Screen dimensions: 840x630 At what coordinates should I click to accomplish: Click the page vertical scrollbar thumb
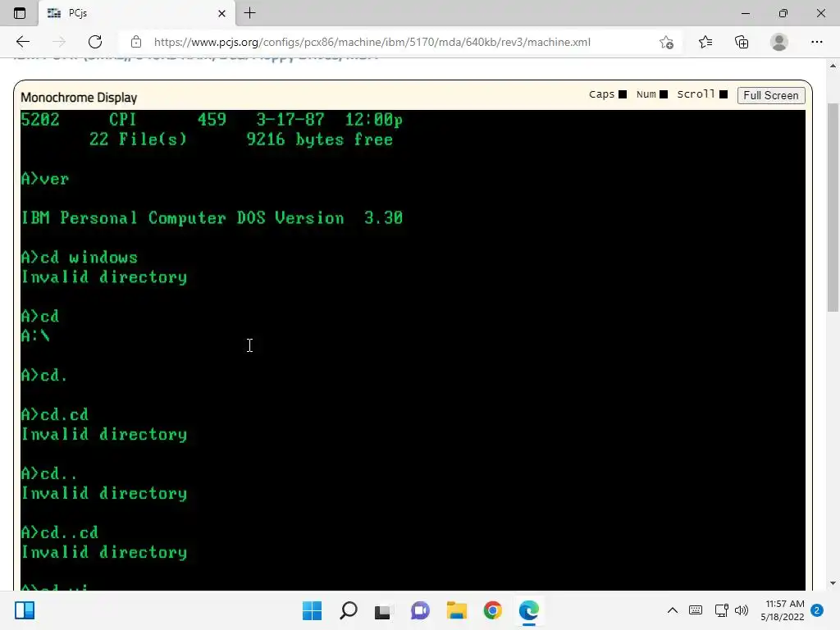(x=832, y=207)
